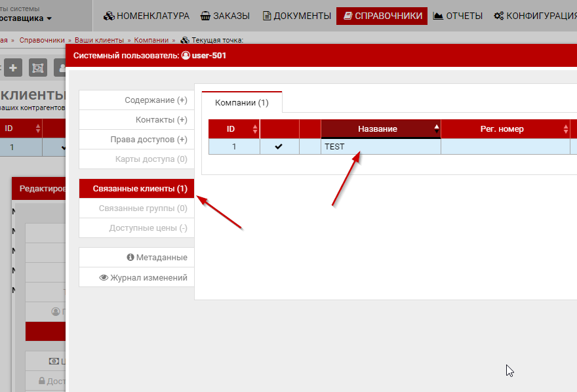Click the plus add button in toolbar
Viewport: 577px width, 392px height.
coord(13,68)
